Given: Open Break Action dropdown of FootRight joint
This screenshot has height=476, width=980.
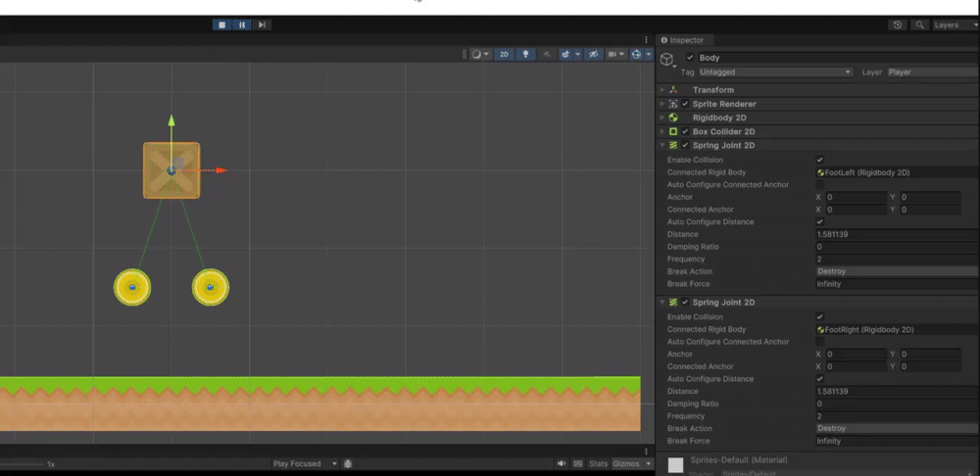Looking at the screenshot, I should coord(898,429).
